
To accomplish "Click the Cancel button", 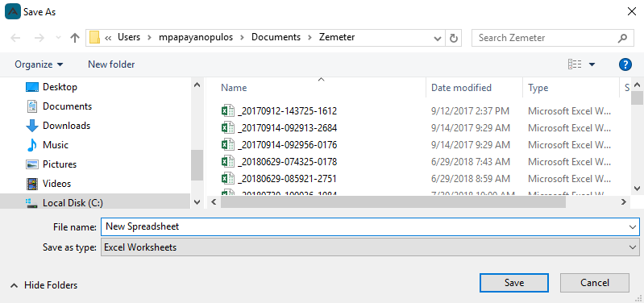I will point(595,283).
